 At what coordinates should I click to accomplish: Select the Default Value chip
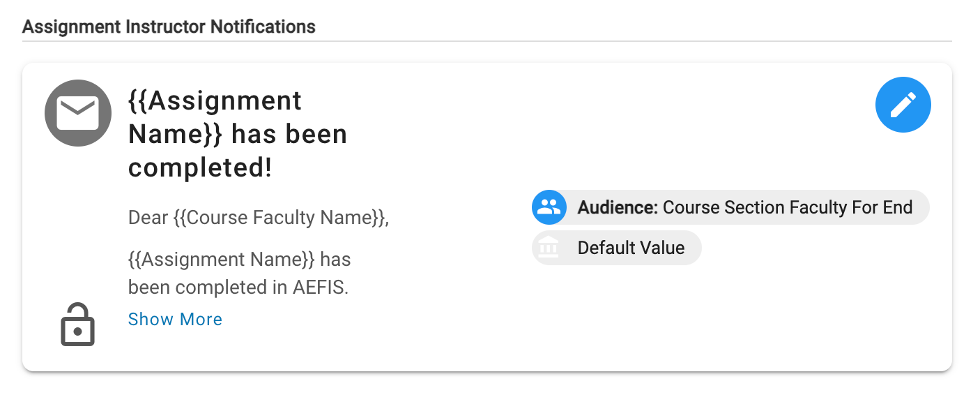(617, 248)
